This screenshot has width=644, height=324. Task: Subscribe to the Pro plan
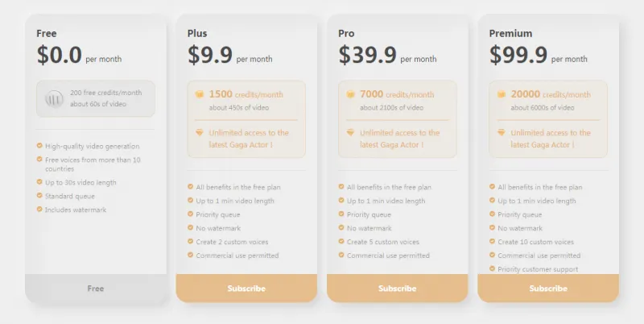click(397, 289)
